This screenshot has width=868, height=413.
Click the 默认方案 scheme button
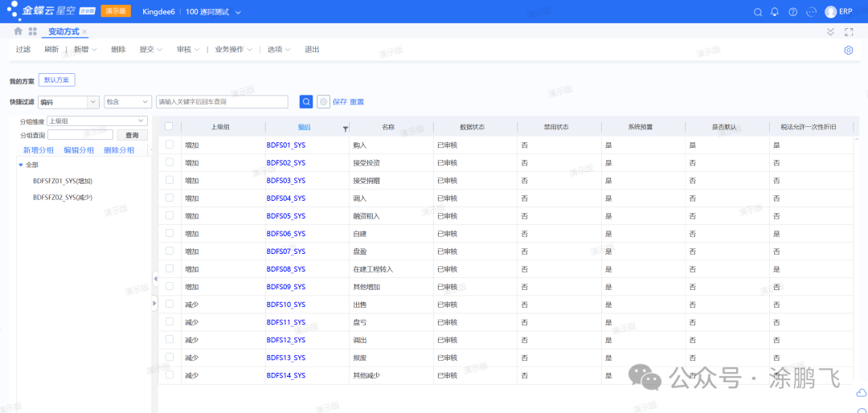coord(56,80)
